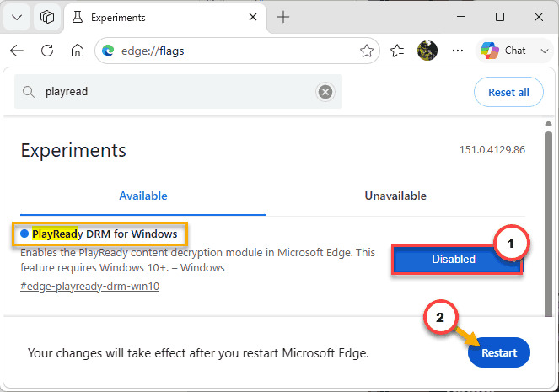
Task: Switch to the Unavailable tab
Action: (395, 196)
